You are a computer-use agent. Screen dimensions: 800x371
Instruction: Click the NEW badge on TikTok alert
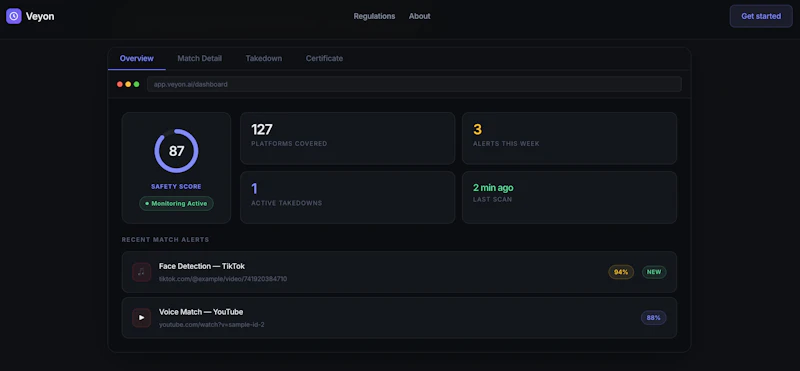[x=654, y=272]
